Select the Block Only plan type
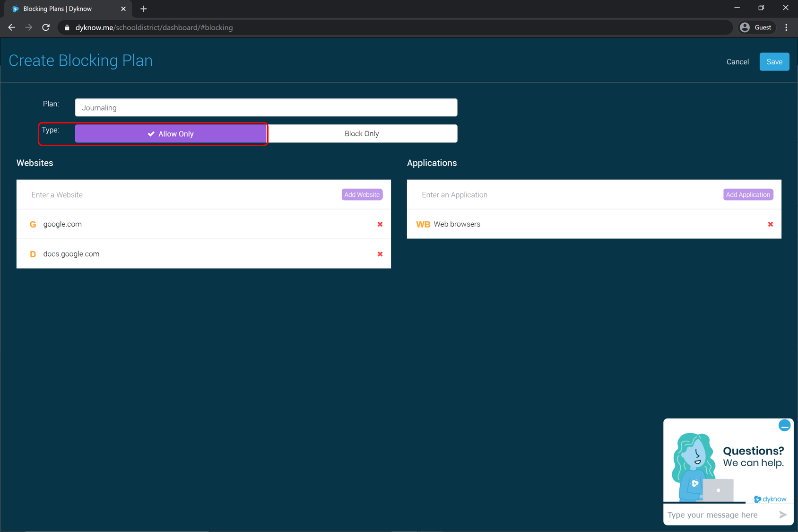The height and width of the screenshot is (532, 798). pyautogui.click(x=362, y=134)
